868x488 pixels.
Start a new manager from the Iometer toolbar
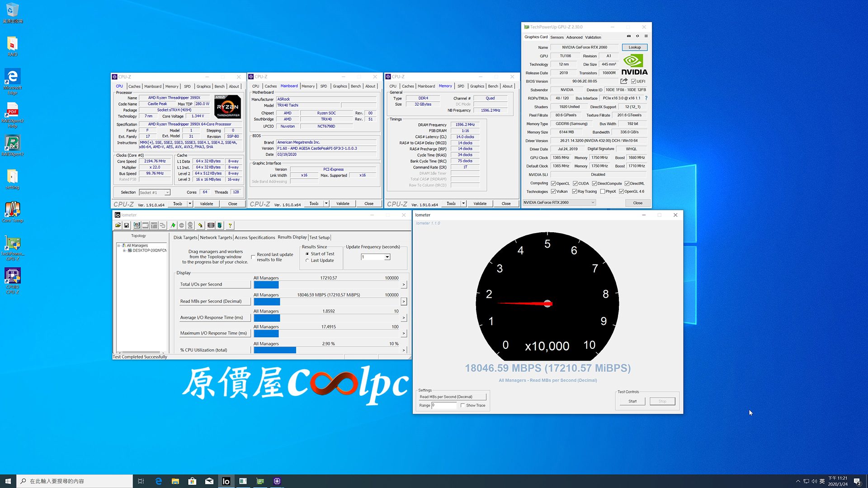(x=137, y=225)
